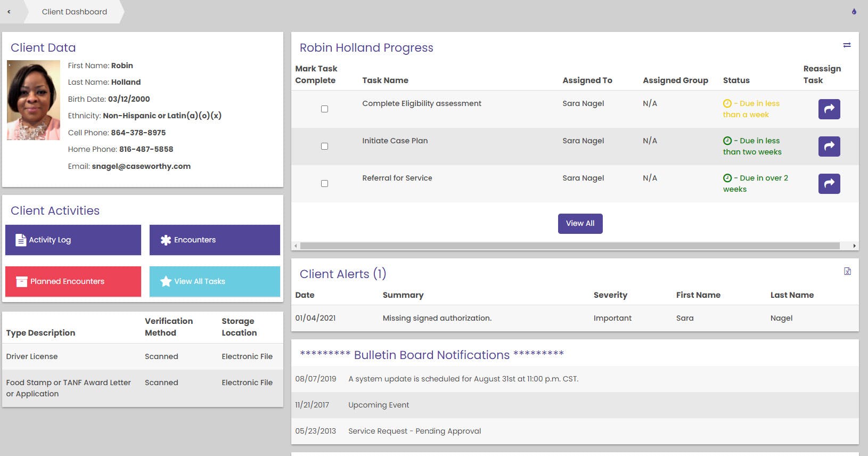Mark Complete Eligibility assessment as complete
Viewport: 868px width, 456px height.
(324, 109)
